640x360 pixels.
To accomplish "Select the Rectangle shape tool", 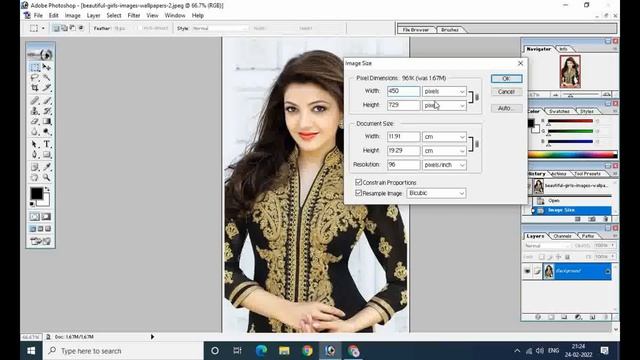I will point(47,155).
